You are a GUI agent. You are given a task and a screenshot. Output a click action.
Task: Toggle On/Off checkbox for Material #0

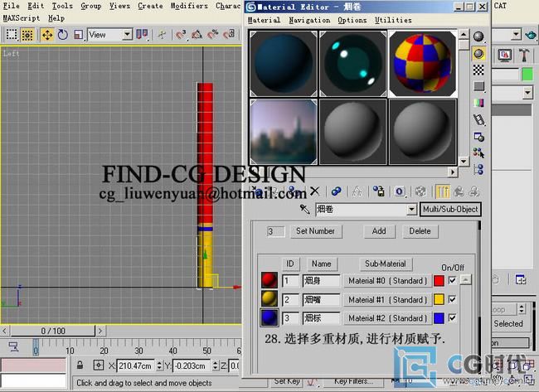coord(452,280)
